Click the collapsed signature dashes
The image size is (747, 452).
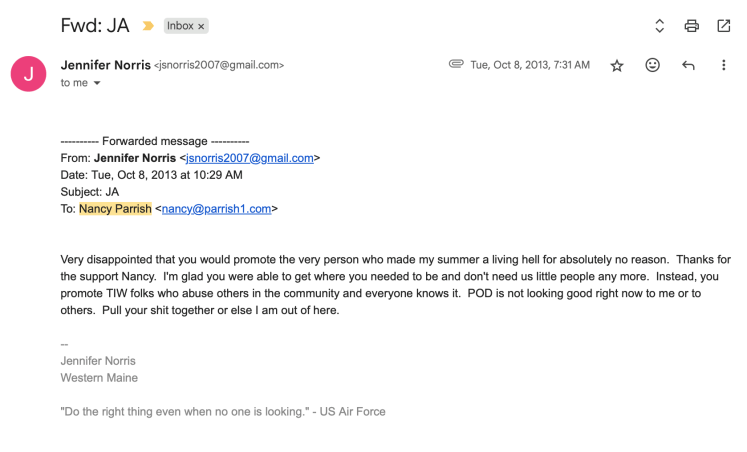tap(64, 344)
